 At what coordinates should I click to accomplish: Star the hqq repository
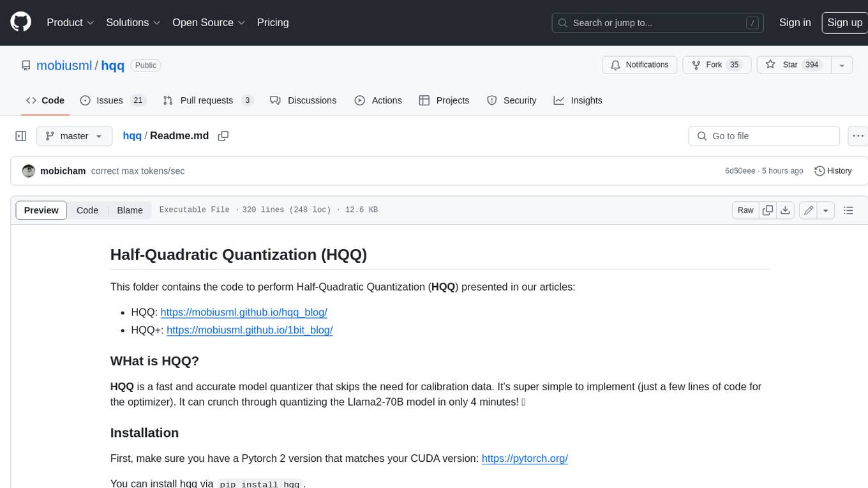pyautogui.click(x=793, y=65)
